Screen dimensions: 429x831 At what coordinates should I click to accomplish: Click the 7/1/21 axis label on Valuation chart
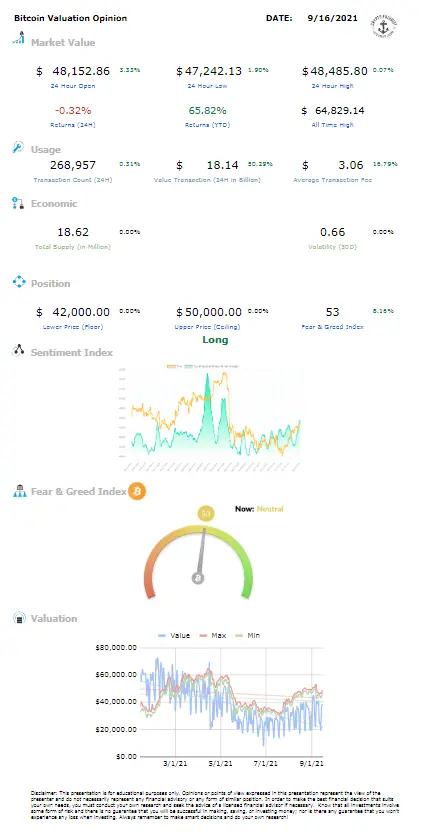point(268,764)
